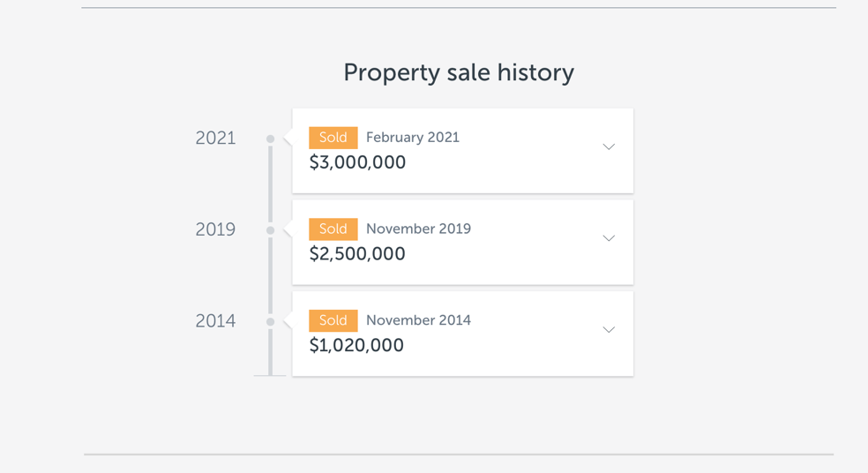Viewport: 868px width, 473px height.
Task: Select the 2019 timeline dot marker
Action: [x=271, y=230]
